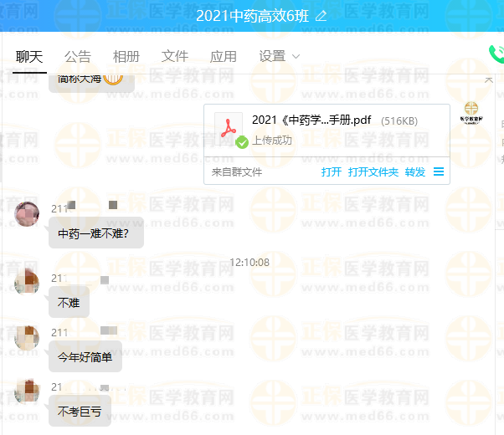Screen dimensions: 504x435
Task: Click 打开文件夹 to show the file location
Action: [373, 172]
